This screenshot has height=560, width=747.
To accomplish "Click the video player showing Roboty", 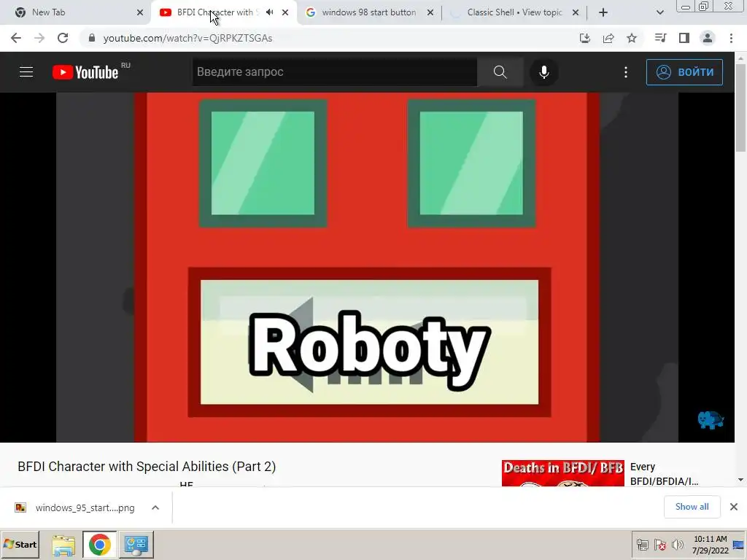I will click(x=368, y=267).
